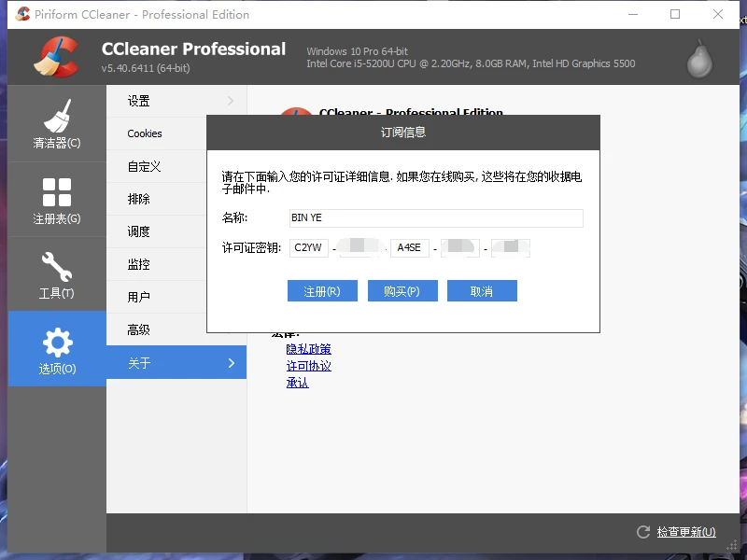Click the CCleaner Professional header title
This screenshot has height=560, width=747.
pos(193,49)
